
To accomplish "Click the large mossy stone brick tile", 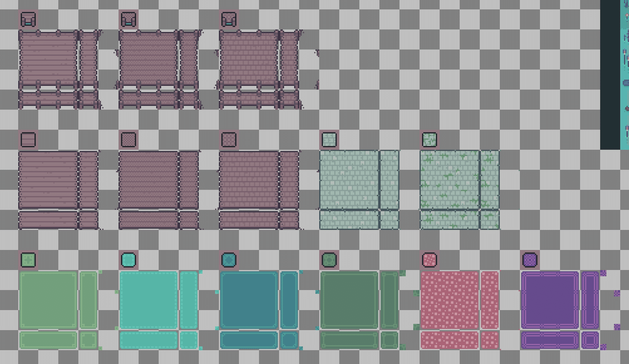I will point(450,180).
